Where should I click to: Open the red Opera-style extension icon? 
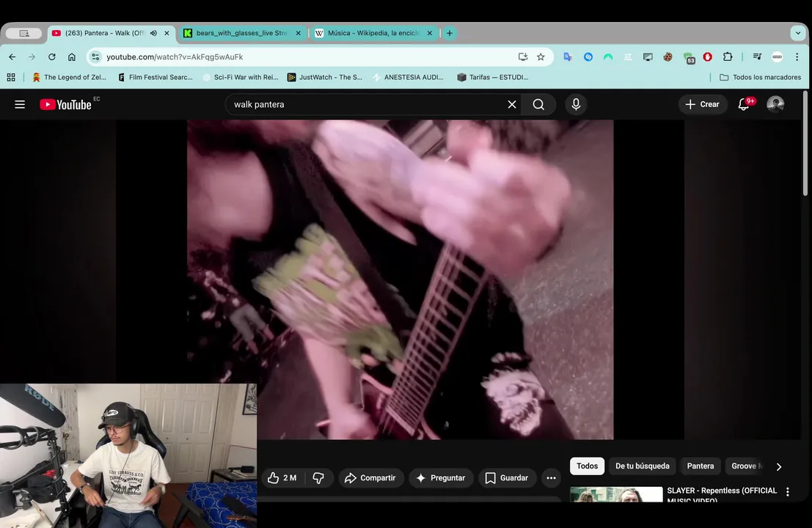tap(707, 57)
